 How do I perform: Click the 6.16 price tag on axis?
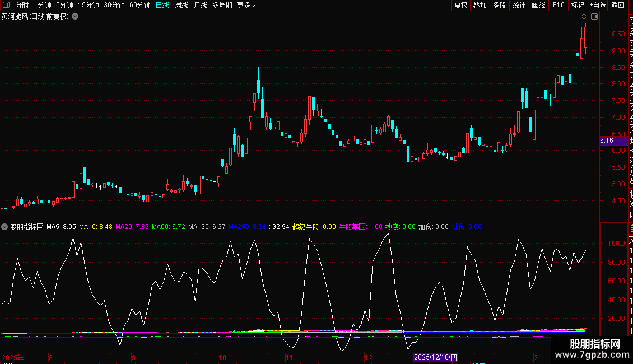613,141
